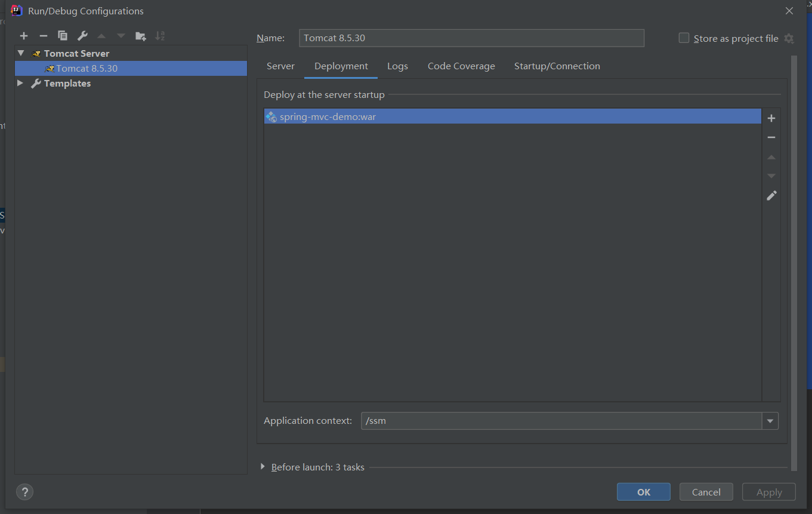Open Application context dropdown arrow

[x=770, y=421]
